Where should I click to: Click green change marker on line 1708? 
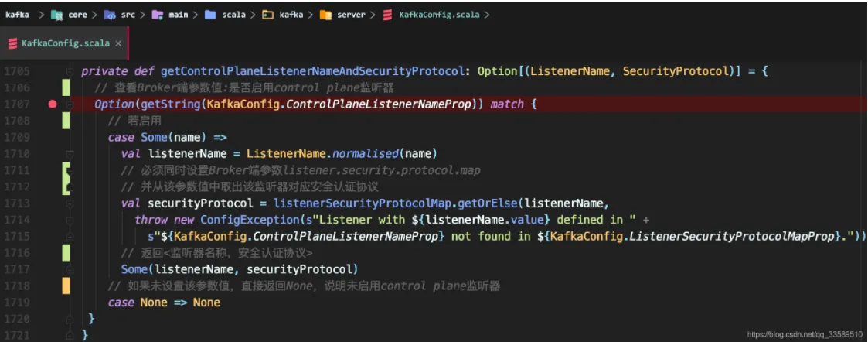66,120
